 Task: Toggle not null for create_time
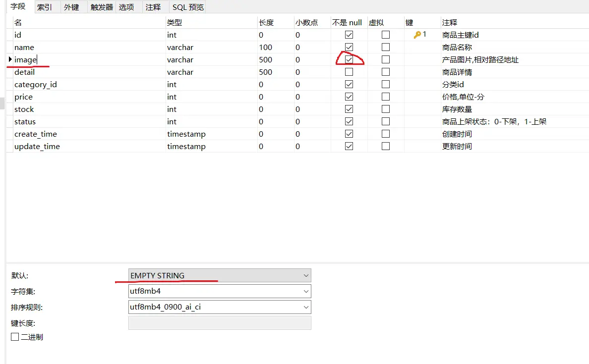pos(349,134)
